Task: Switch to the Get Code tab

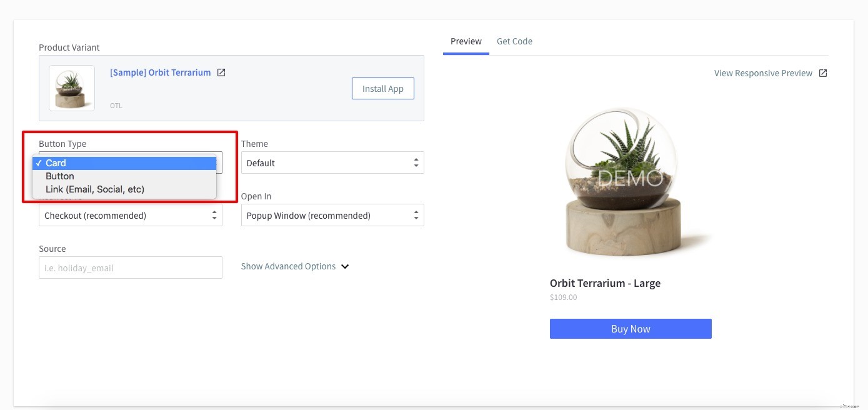Action: coord(514,41)
